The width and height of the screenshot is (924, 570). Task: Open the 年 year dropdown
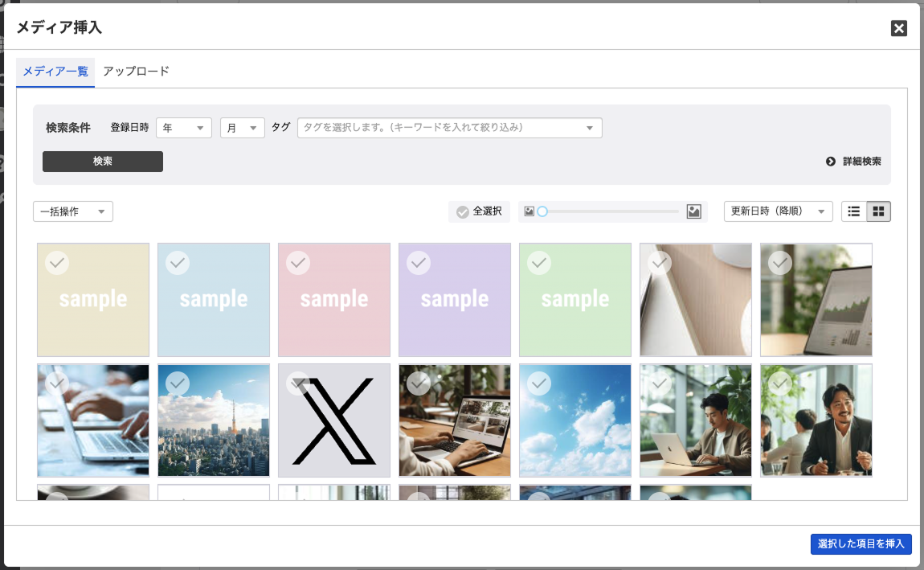pos(184,128)
